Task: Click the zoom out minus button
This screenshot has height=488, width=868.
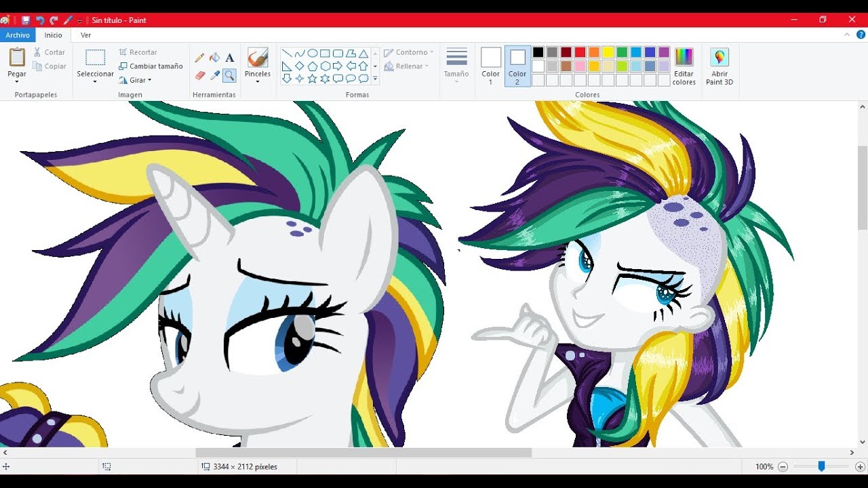Action: click(x=783, y=466)
